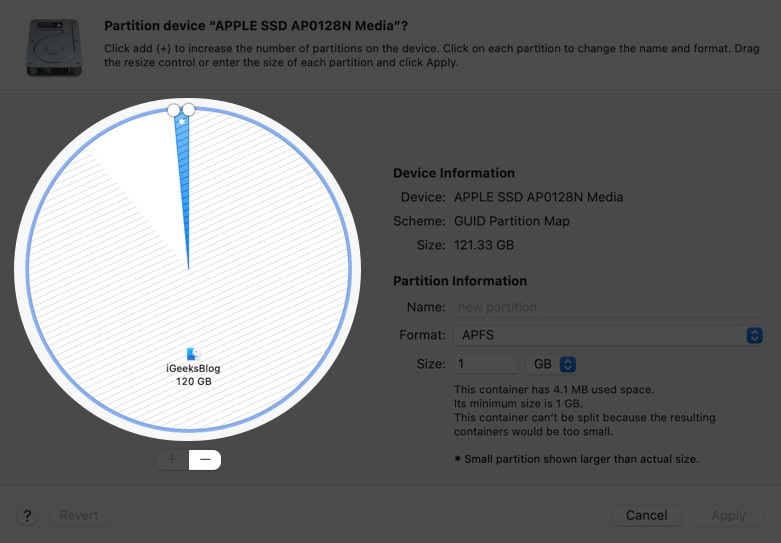Click the asterisk marker on blue partition
The height and width of the screenshot is (543, 781).
click(x=182, y=122)
